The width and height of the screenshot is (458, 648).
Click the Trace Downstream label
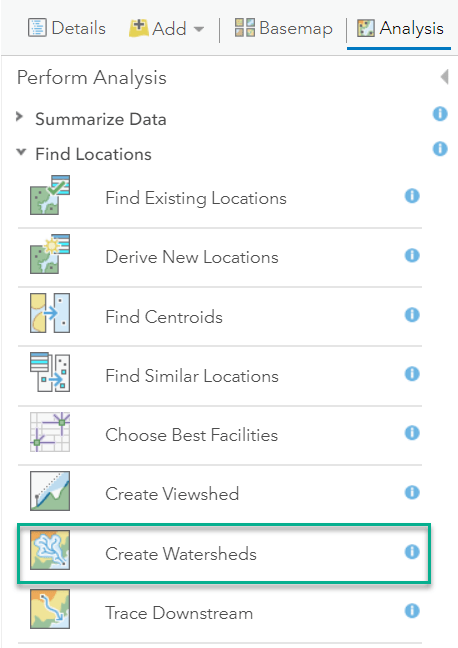point(179,613)
